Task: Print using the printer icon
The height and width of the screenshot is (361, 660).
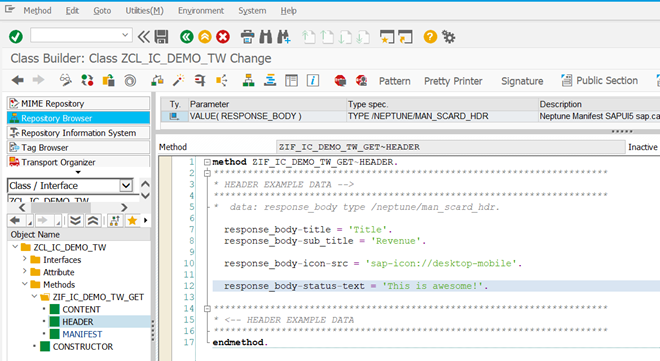Action: click(x=248, y=37)
